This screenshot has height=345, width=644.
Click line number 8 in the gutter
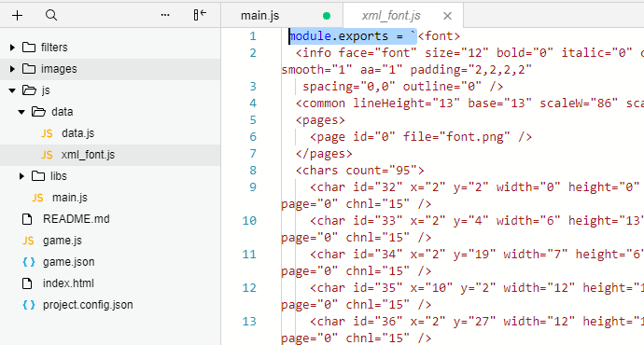(x=253, y=171)
